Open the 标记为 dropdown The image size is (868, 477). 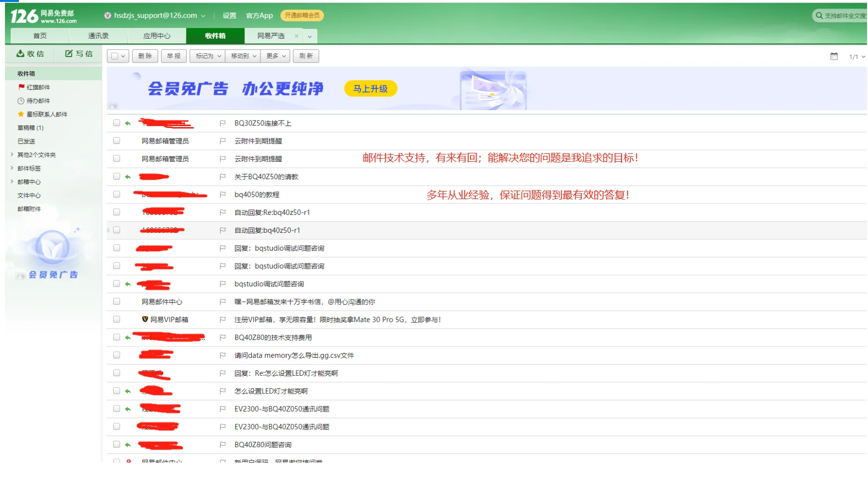tap(207, 56)
